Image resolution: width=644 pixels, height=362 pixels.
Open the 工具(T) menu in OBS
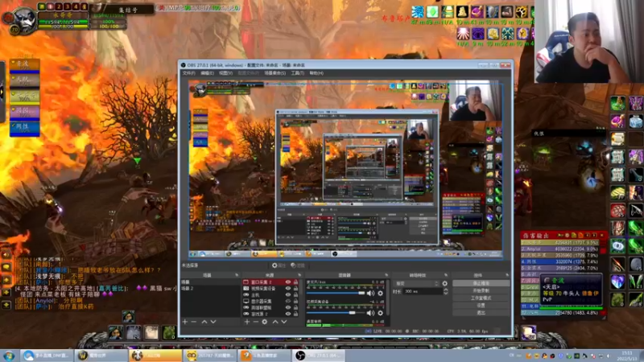tap(297, 73)
